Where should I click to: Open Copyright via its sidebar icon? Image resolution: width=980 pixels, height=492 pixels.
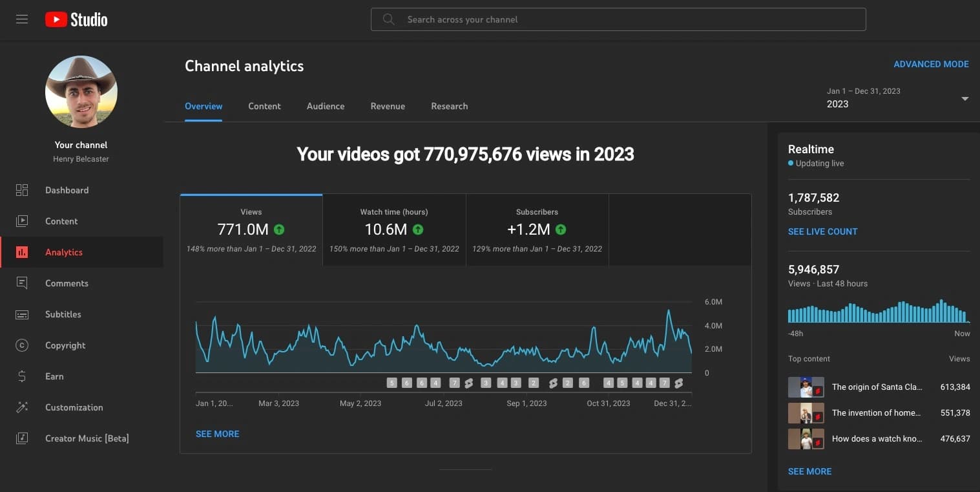22,345
